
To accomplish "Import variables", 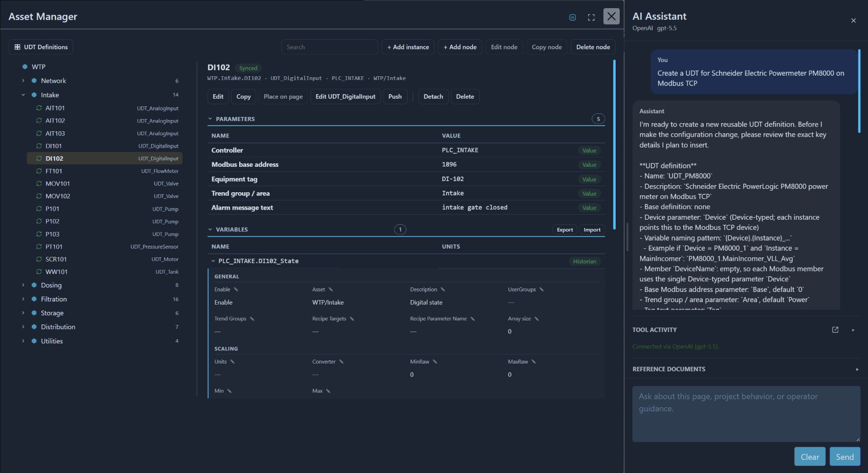I will (592, 230).
